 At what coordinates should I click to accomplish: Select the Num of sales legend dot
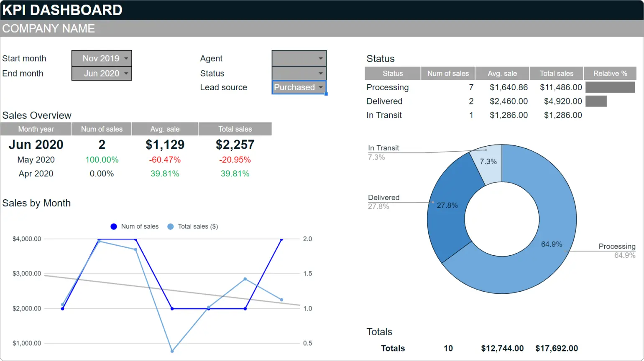pos(113,226)
